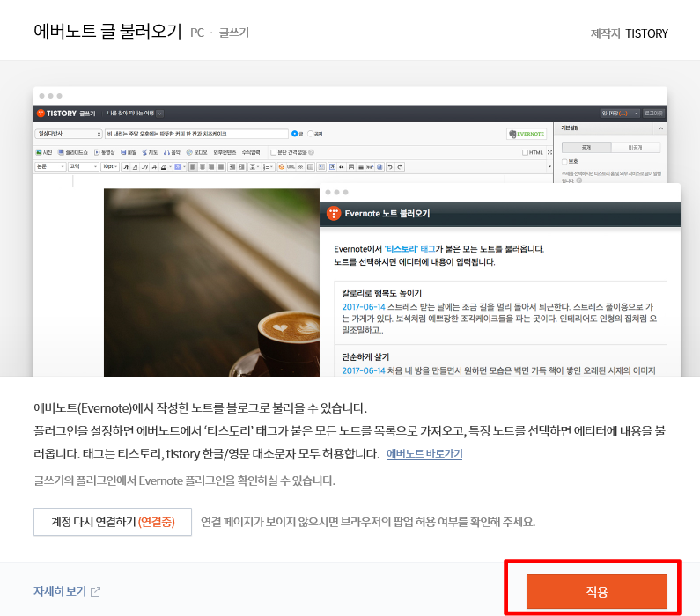Click external-link icon beside 자세히 보기
The image size is (700, 616).
coord(96,591)
